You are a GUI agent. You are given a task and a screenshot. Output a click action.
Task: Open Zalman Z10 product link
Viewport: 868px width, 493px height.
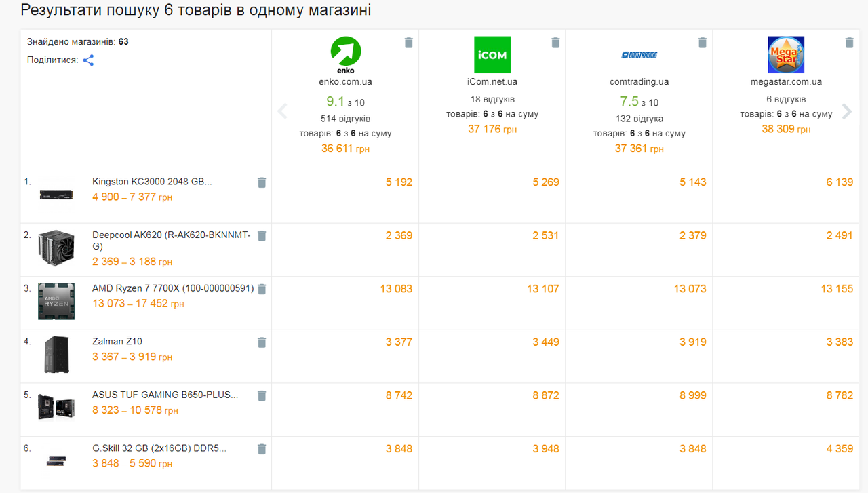pos(117,342)
